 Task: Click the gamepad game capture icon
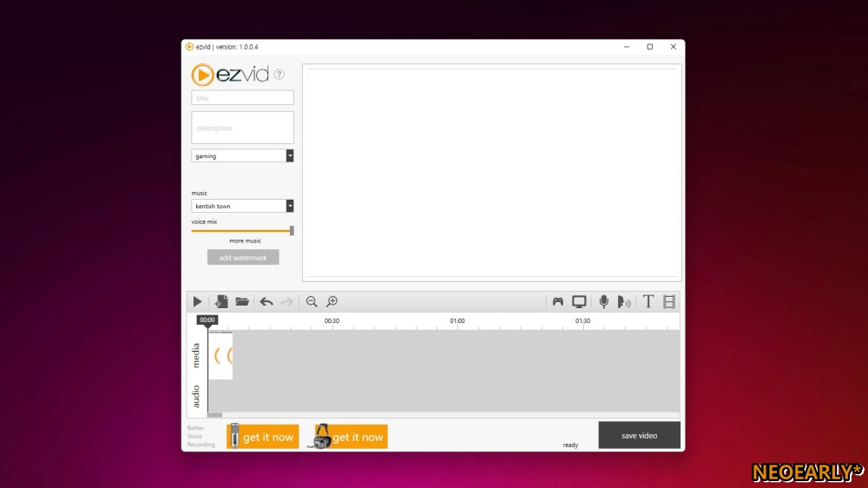(x=557, y=301)
